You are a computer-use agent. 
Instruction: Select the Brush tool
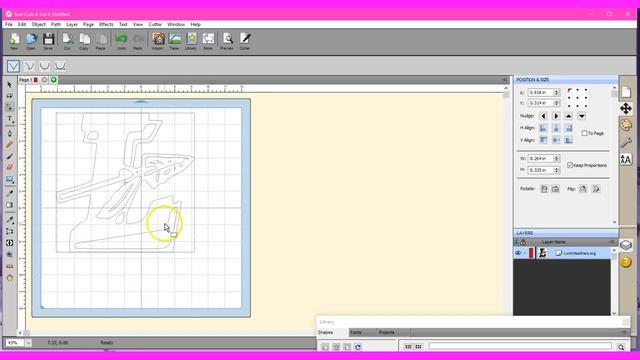9,156
